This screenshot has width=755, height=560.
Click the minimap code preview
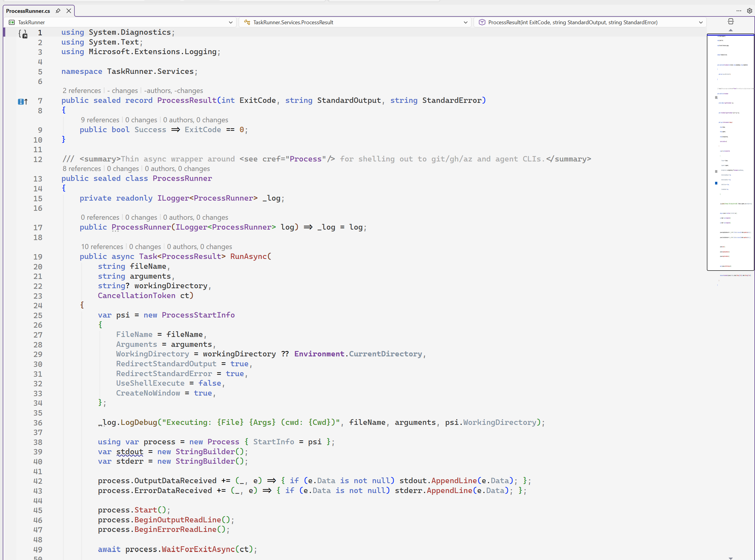(x=730, y=152)
